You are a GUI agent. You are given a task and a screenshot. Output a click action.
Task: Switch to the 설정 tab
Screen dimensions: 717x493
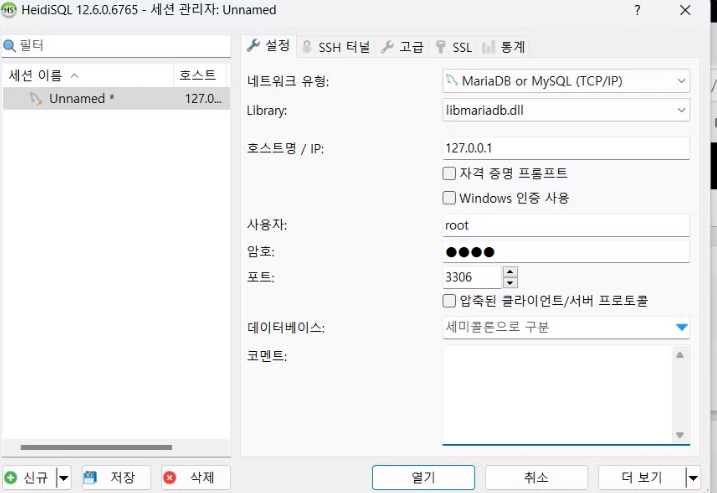268,45
